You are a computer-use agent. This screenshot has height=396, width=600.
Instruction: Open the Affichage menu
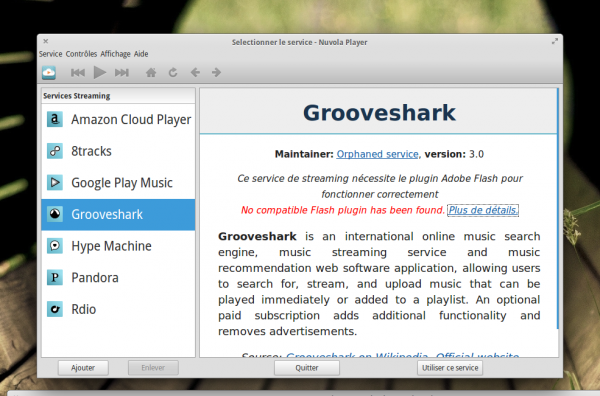[x=115, y=54]
